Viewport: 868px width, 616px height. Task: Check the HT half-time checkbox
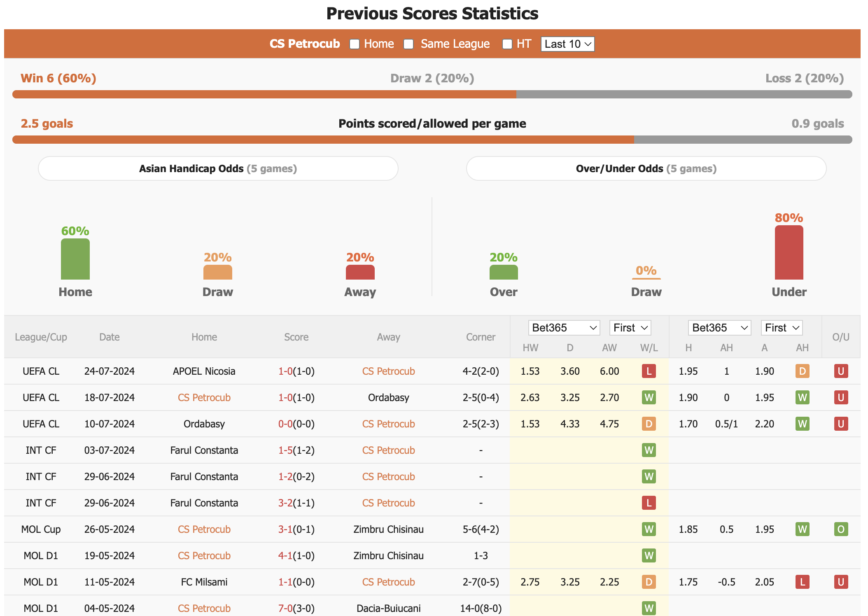507,44
